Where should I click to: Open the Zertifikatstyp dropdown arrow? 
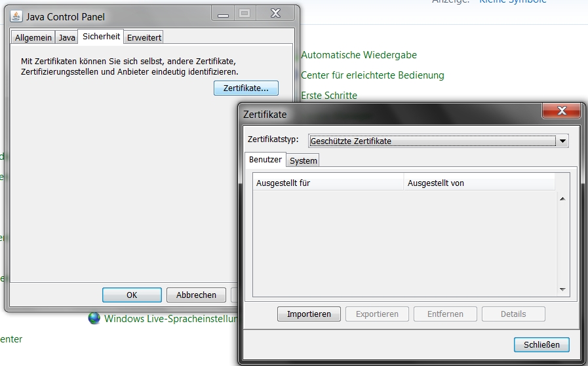[x=562, y=141]
